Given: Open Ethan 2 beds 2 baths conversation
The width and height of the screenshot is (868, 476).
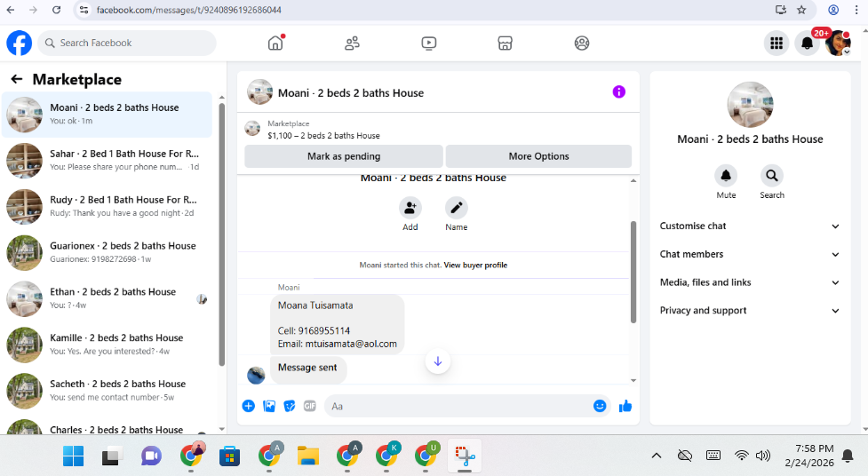Looking at the screenshot, I should pyautogui.click(x=108, y=298).
